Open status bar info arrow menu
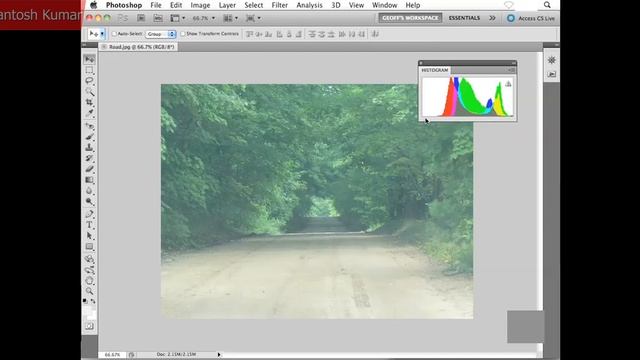 click(x=219, y=355)
